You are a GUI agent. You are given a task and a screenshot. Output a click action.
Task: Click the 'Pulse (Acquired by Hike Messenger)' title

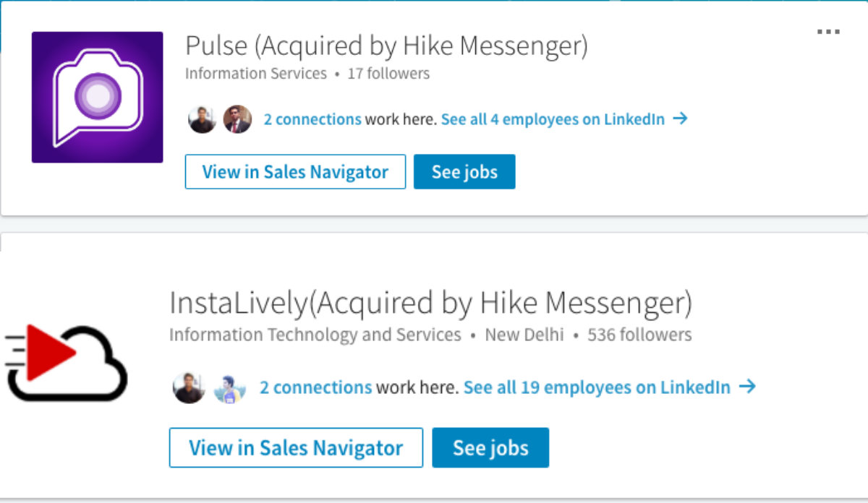[386, 46]
